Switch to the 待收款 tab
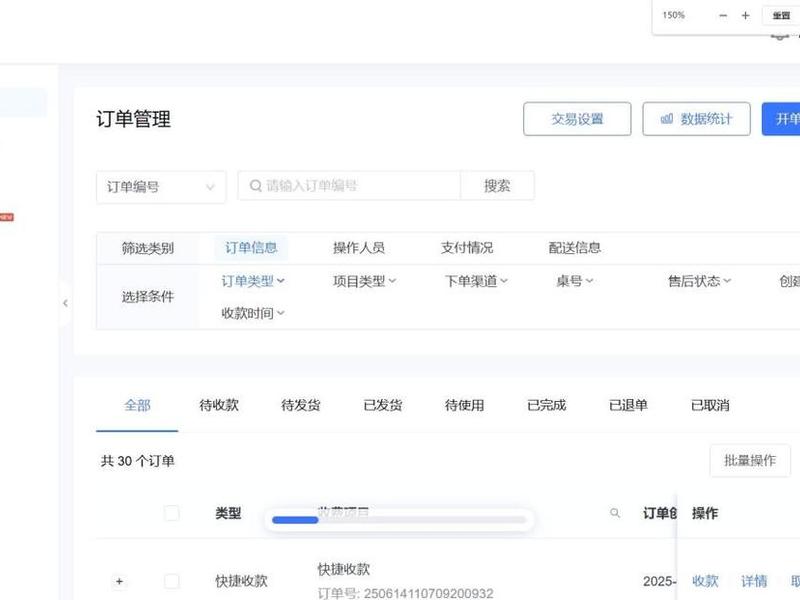800x600 pixels. coord(219,406)
